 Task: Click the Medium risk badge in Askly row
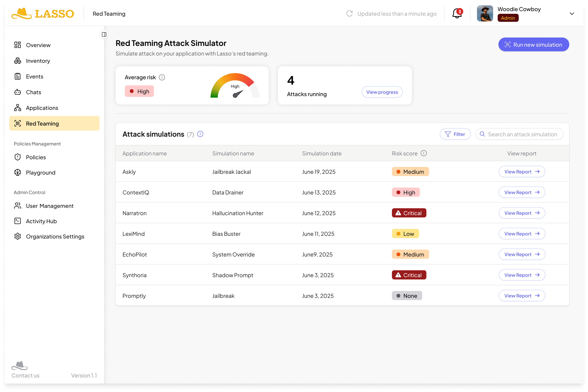[410, 172]
